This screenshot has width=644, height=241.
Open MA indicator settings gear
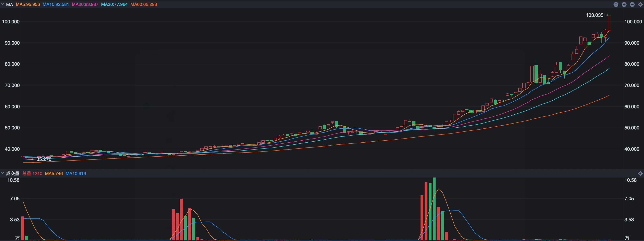pos(640,4)
